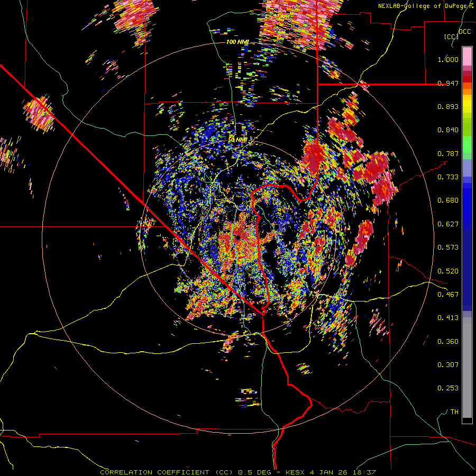Click the Correlation Coefficient caption at bottom

coord(237,472)
